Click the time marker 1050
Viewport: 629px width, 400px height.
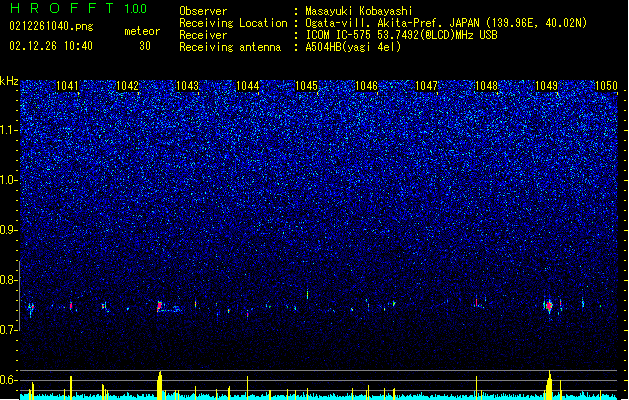pos(606,86)
